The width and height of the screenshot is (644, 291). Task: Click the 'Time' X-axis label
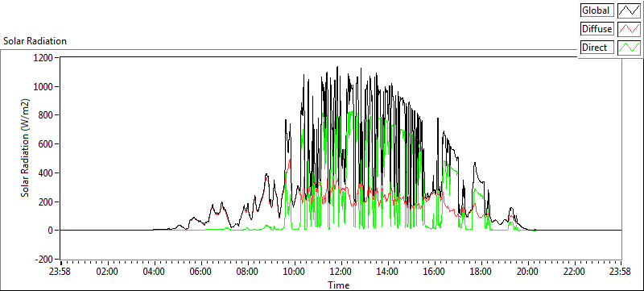click(338, 285)
